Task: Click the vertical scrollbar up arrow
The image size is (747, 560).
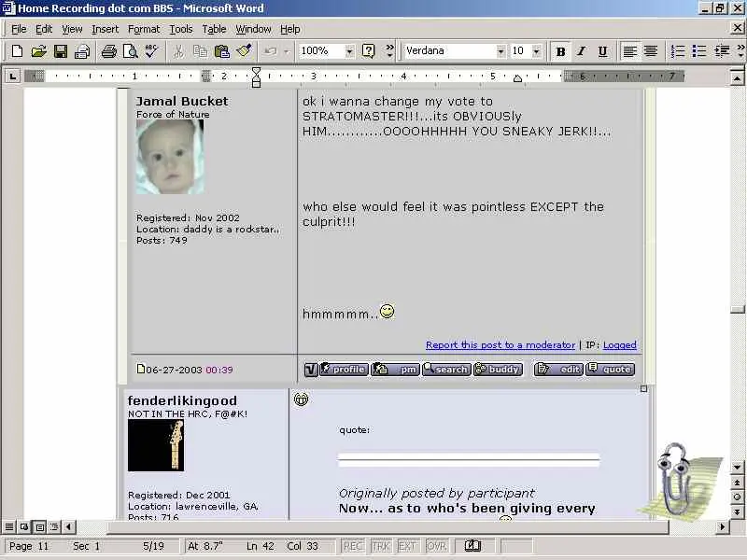Action: [x=737, y=77]
